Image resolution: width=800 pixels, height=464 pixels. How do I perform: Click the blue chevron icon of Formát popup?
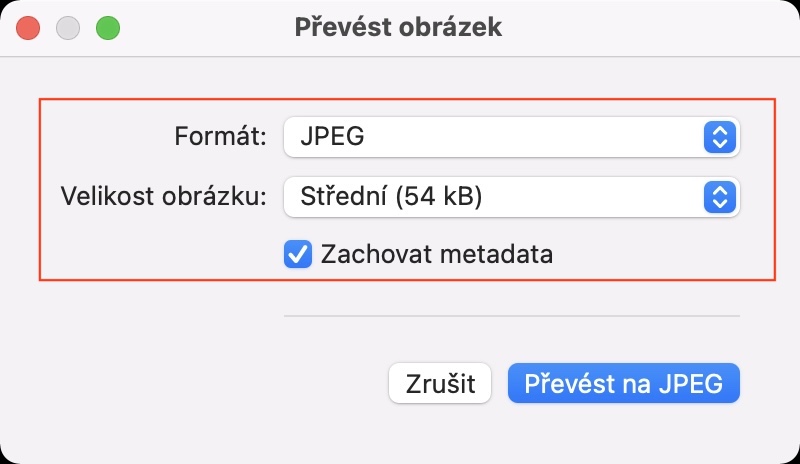tap(719, 137)
